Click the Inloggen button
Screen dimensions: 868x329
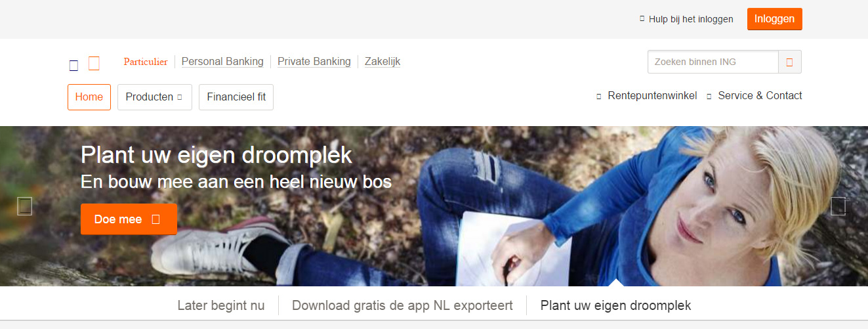(x=775, y=19)
